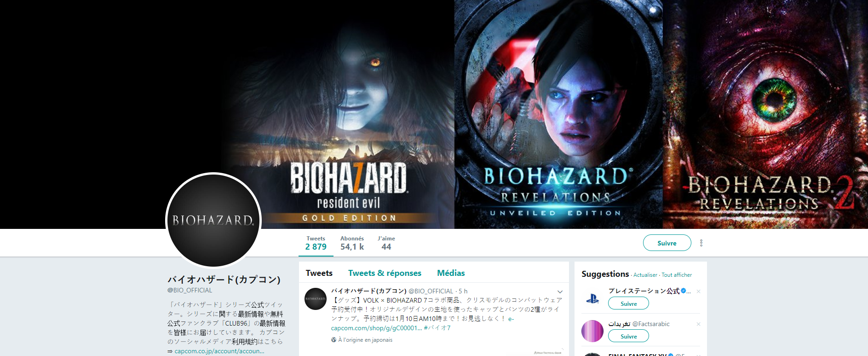Switch to the Médias tab
The image size is (868, 356).
451,273
